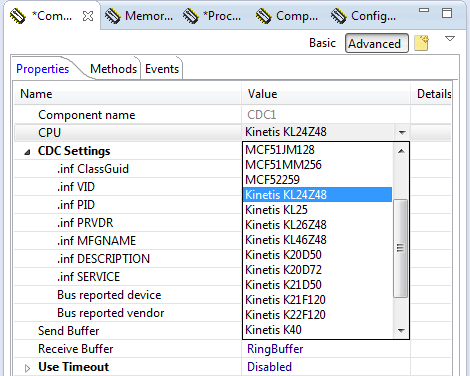Choose MCF51JM128 from CPU list
Viewport: 470px width, 376px height.
point(318,150)
